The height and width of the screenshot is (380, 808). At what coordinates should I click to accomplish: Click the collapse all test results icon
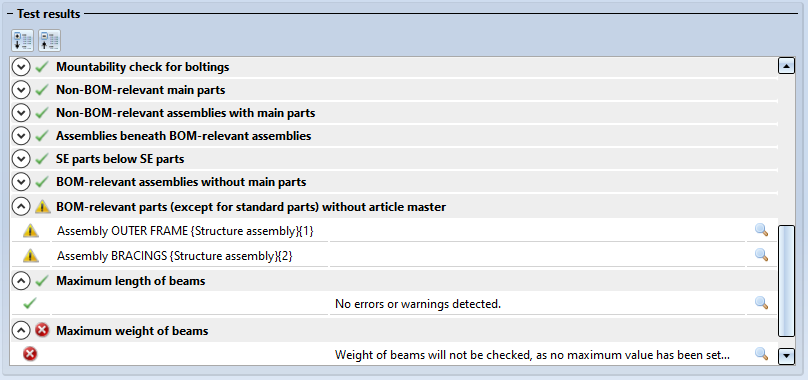coord(49,41)
